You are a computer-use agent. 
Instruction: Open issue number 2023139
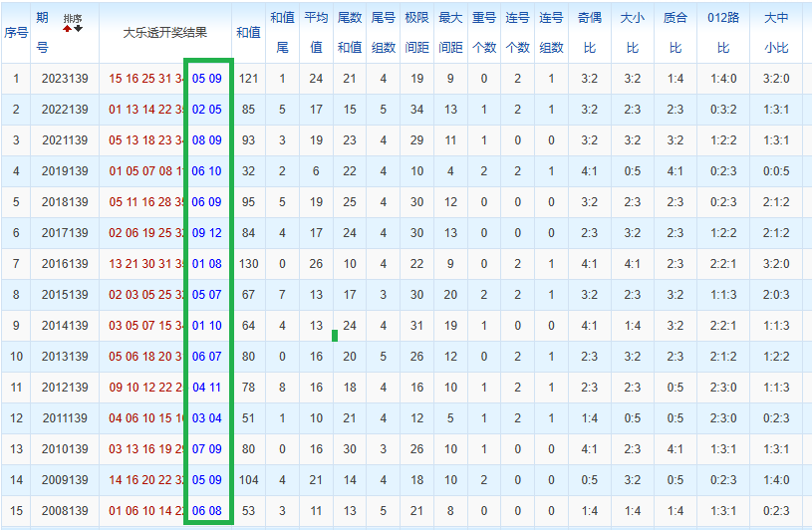pos(65,79)
